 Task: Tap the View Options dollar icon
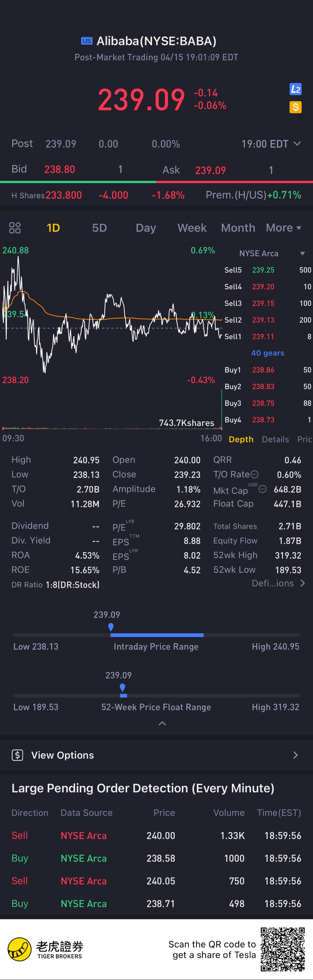(x=18, y=755)
